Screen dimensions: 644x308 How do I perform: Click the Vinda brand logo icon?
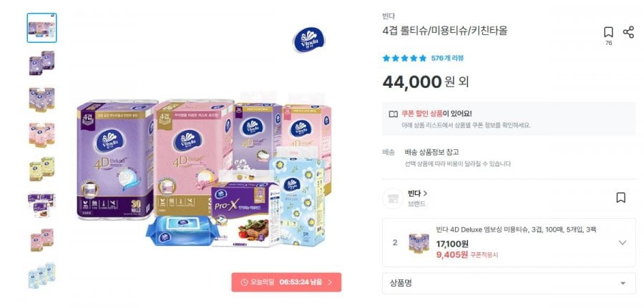[x=308, y=40]
